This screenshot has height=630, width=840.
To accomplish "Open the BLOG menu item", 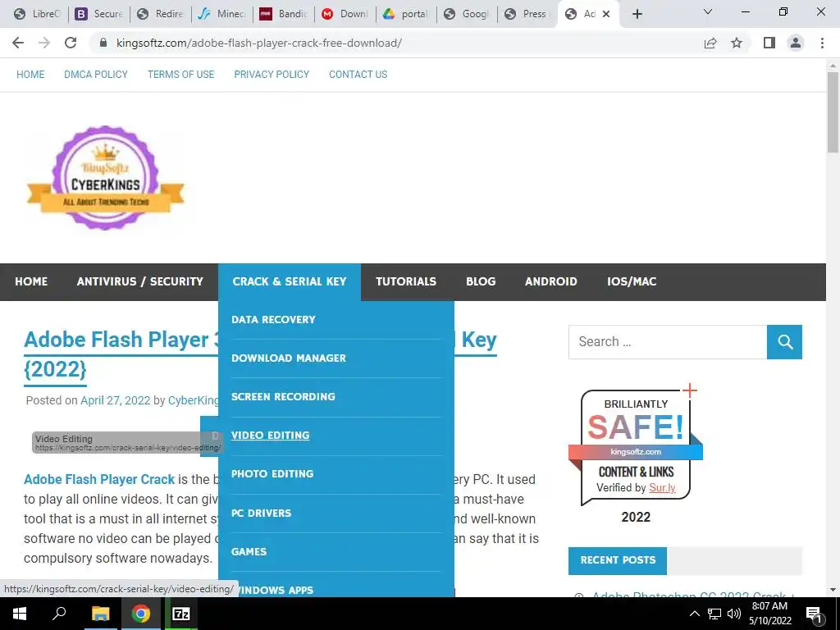I will [481, 282].
